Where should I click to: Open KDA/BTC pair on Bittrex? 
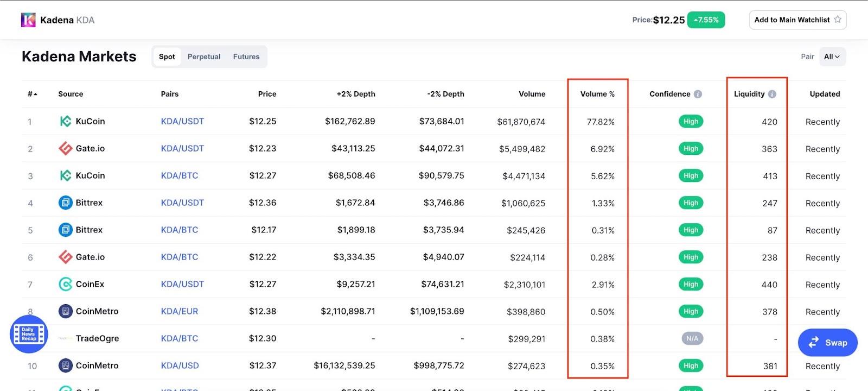[180, 230]
